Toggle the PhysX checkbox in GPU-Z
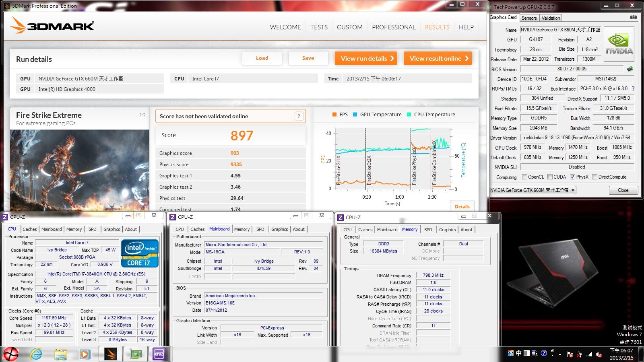The width and height of the screenshot is (644, 362). [x=572, y=177]
